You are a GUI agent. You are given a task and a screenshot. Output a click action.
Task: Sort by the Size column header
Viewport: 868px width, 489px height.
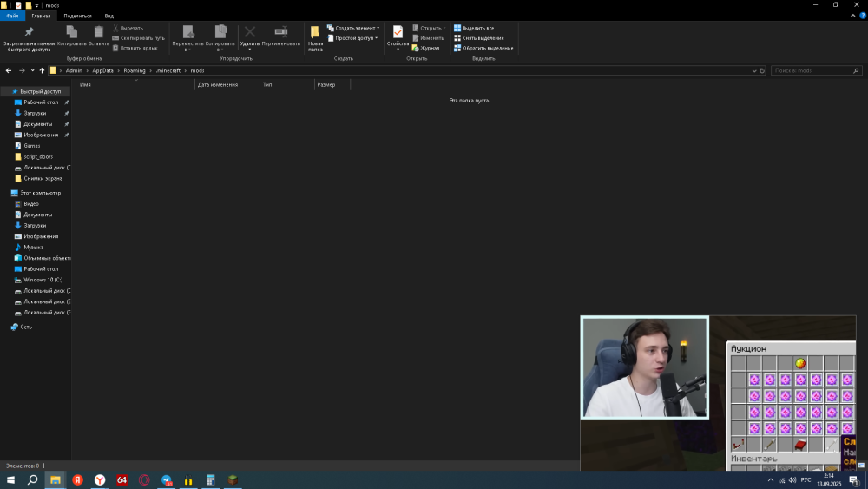(332, 85)
